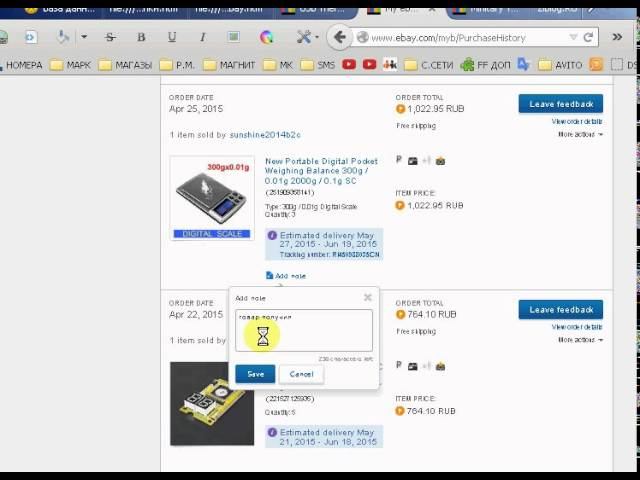The height and width of the screenshot is (480, 640).
Task: Open the МАГАЗЫ bookmarks folder
Action: pos(126,65)
